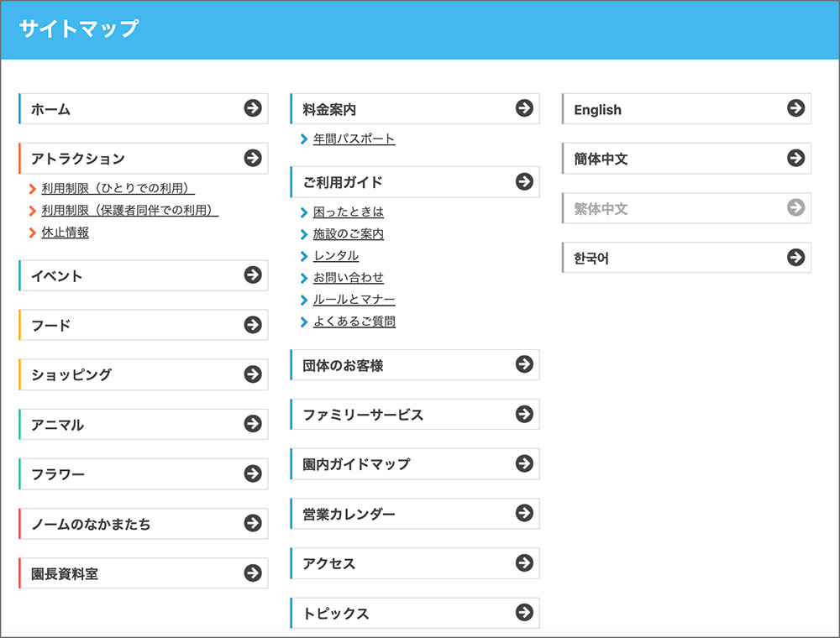Select the ショッピング menu label
The width and height of the screenshot is (840, 638).
71,374
